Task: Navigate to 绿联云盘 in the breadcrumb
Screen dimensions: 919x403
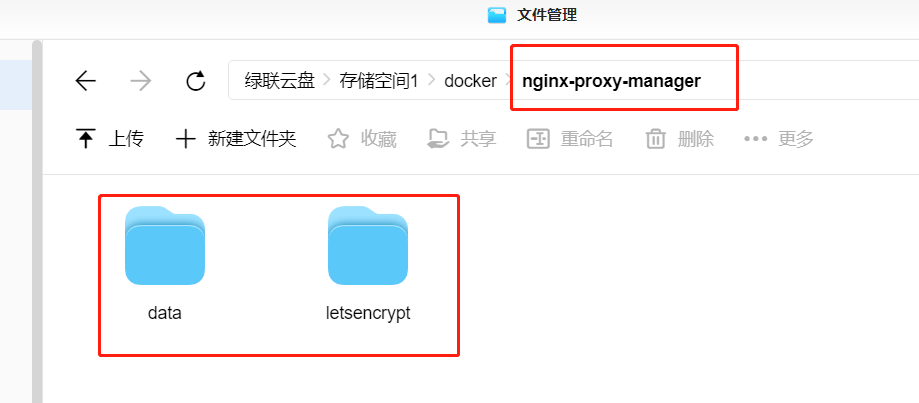Action: (280, 81)
